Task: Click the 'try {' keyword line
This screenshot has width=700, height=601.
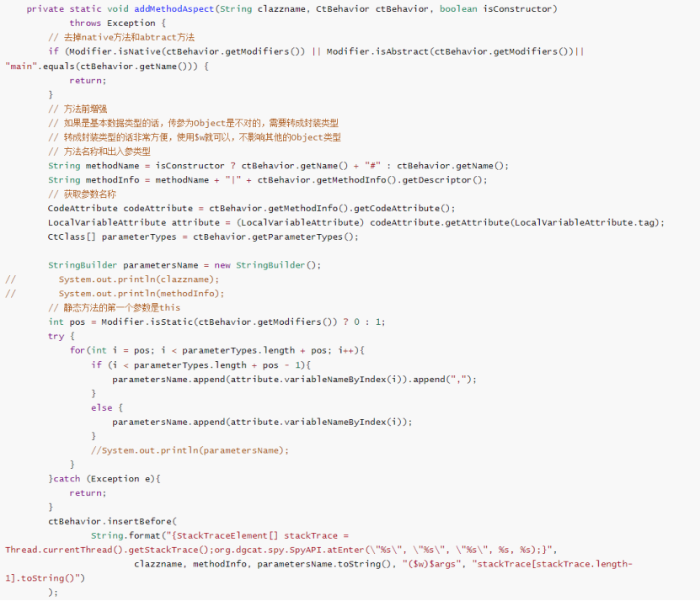Action: point(61,337)
